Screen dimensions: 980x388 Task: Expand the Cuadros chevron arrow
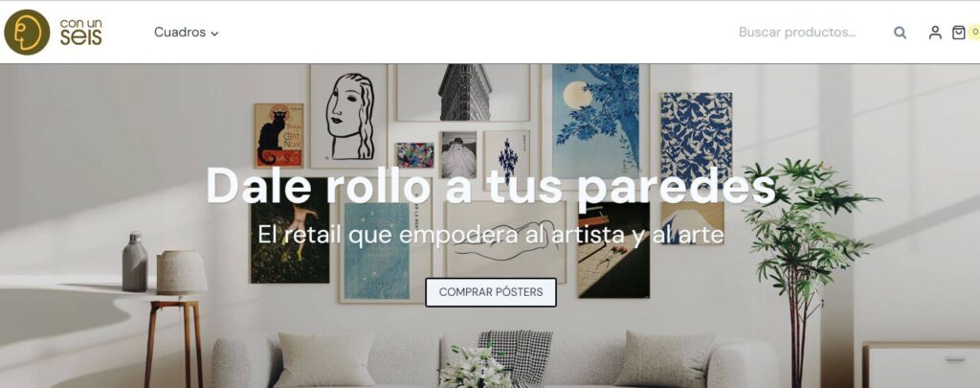[214, 34]
